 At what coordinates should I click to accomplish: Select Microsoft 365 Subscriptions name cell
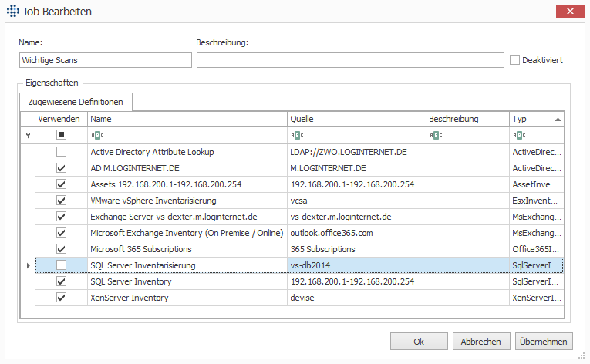pyautogui.click(x=187, y=249)
